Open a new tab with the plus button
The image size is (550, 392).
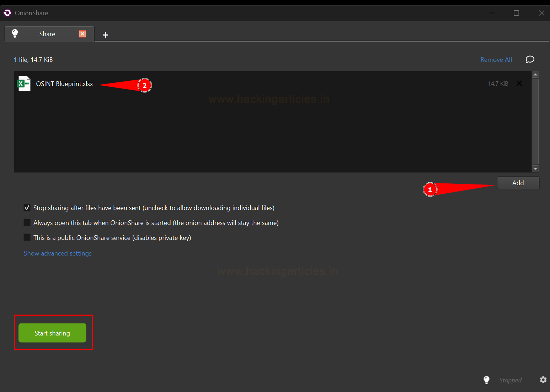pos(105,35)
